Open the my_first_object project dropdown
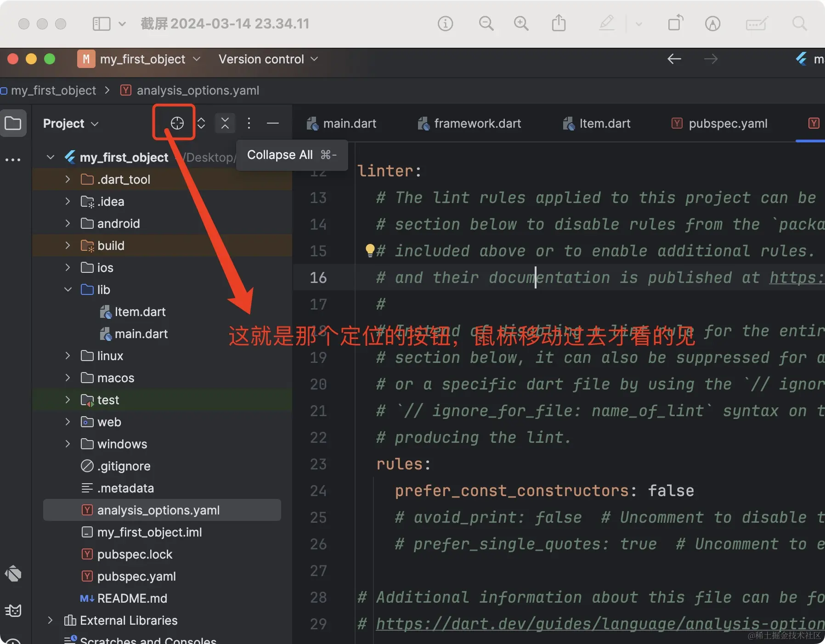This screenshot has height=644, width=825. pyautogui.click(x=139, y=59)
